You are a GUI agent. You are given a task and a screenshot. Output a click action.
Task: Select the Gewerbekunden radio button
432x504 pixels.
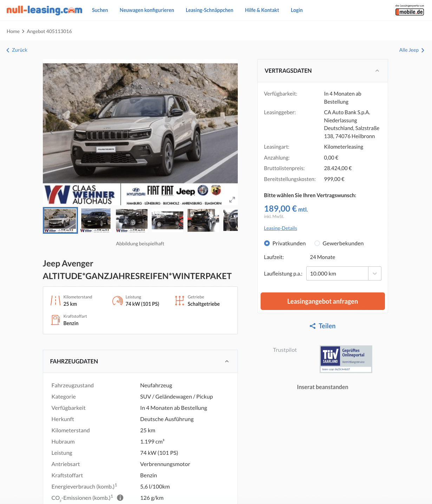317,243
